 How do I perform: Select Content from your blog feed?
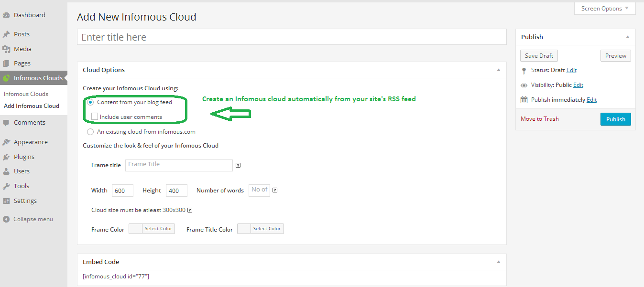coord(90,102)
